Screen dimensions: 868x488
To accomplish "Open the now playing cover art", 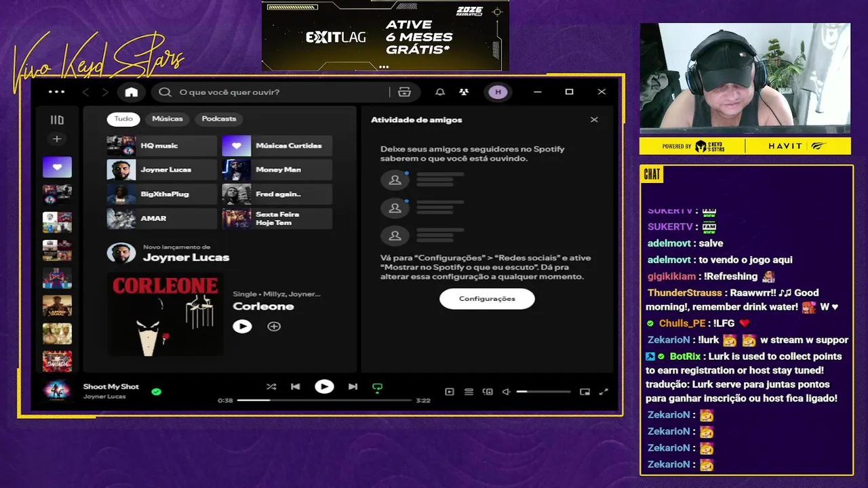I will pos(57,391).
